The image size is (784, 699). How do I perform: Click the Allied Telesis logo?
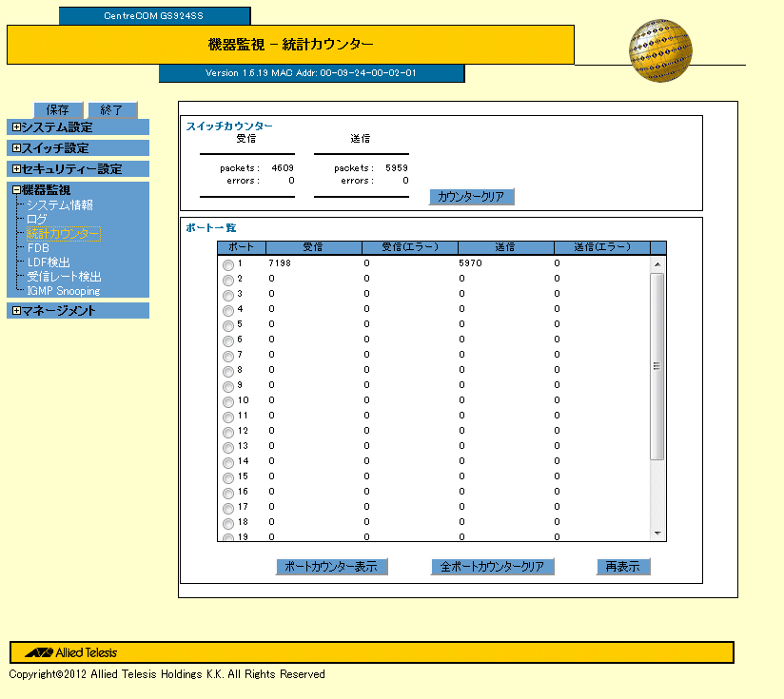click(x=71, y=652)
